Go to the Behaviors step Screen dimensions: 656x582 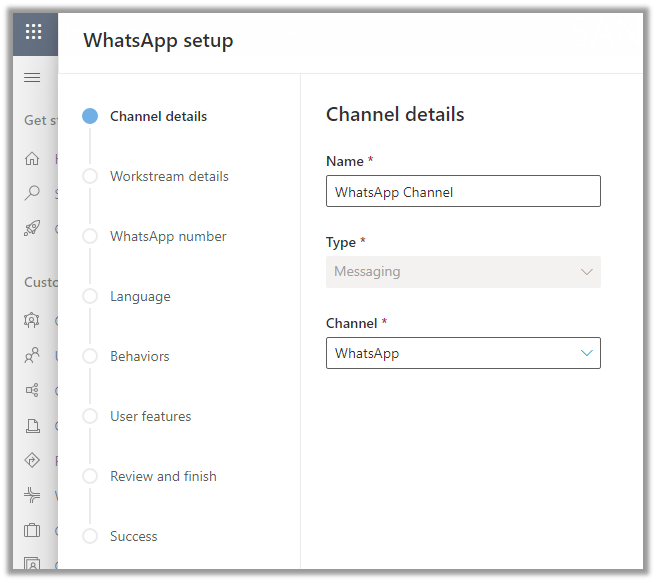140,356
